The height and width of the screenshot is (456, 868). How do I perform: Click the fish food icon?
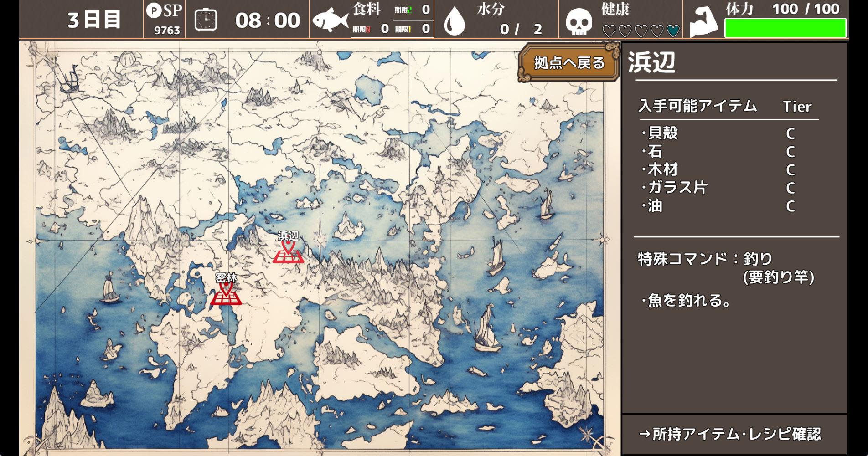coord(330,20)
